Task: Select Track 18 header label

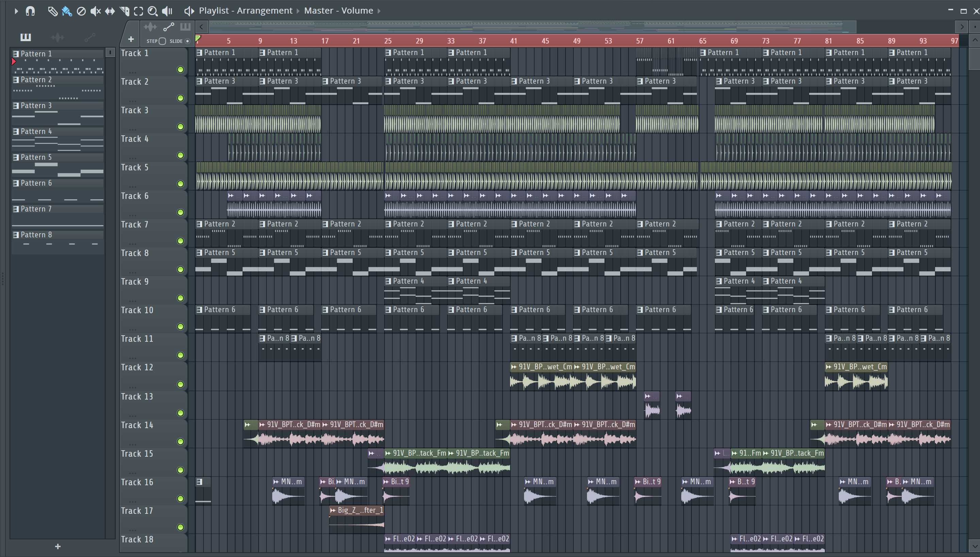Action: coord(137,539)
